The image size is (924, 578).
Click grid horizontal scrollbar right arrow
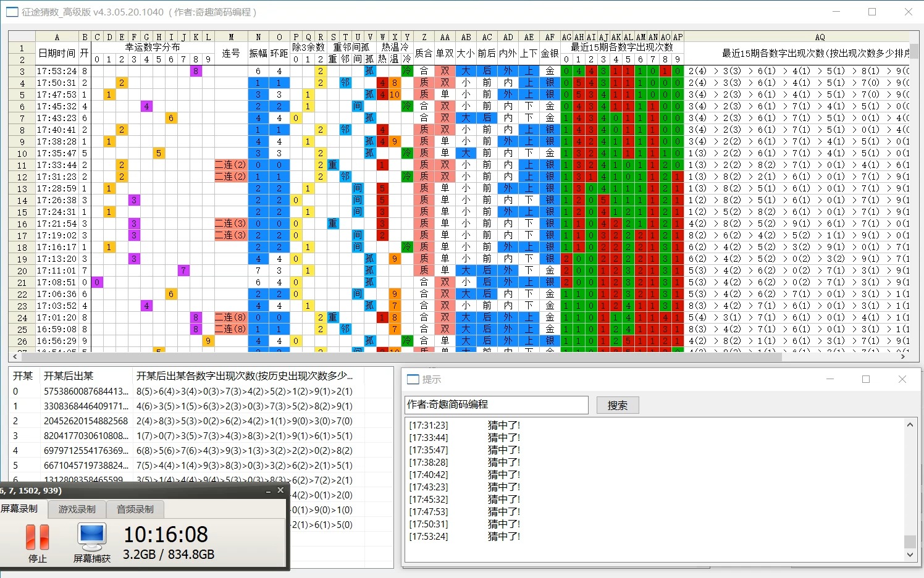click(x=903, y=356)
